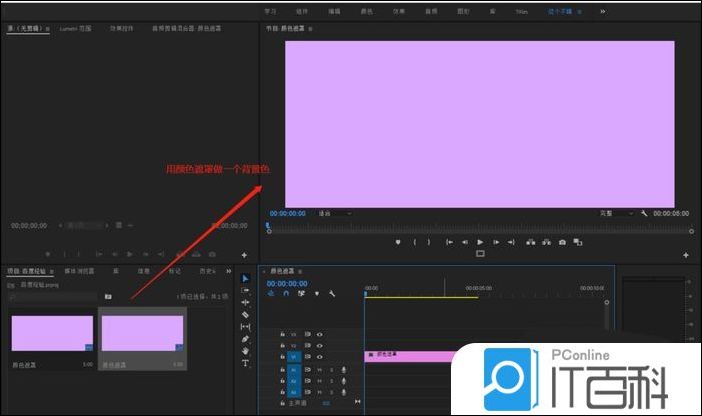Select the Razor tool
Image resolution: width=702 pixels, height=416 pixels.
245,315
